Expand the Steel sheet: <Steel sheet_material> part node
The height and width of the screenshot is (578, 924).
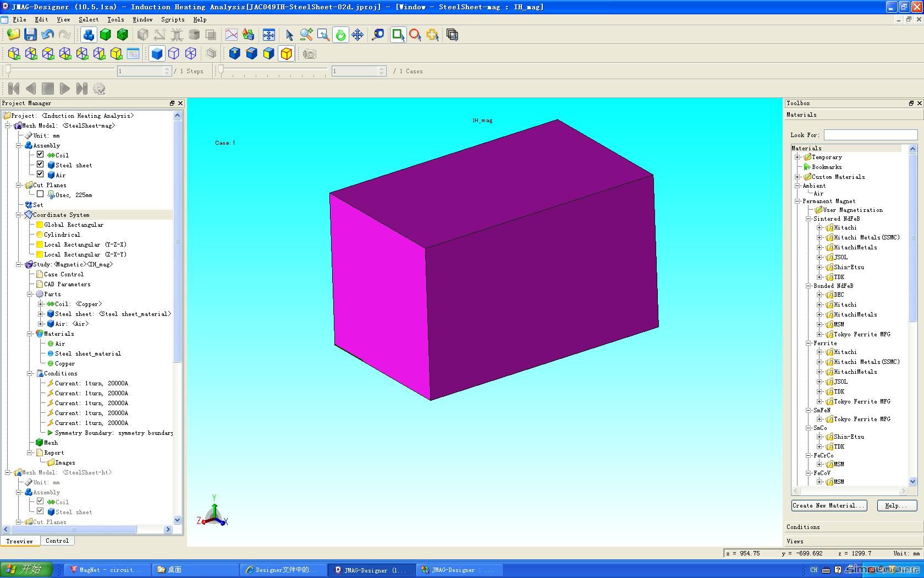tap(40, 314)
